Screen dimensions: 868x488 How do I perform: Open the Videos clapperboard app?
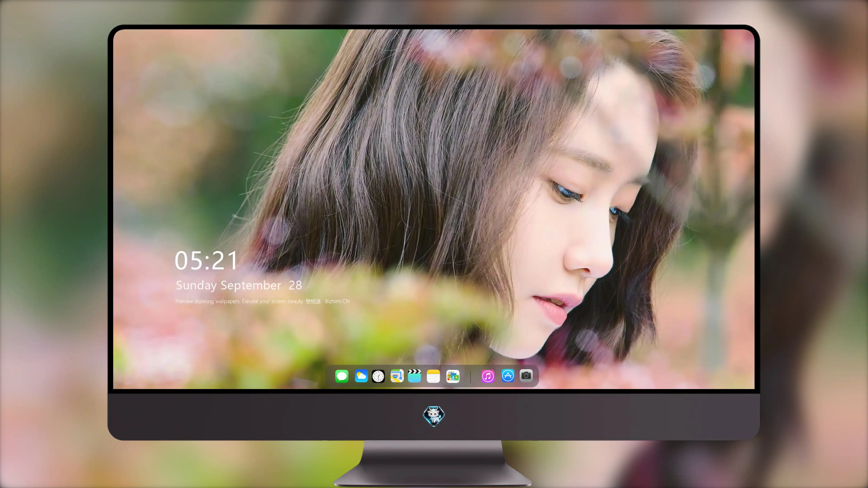(x=415, y=376)
